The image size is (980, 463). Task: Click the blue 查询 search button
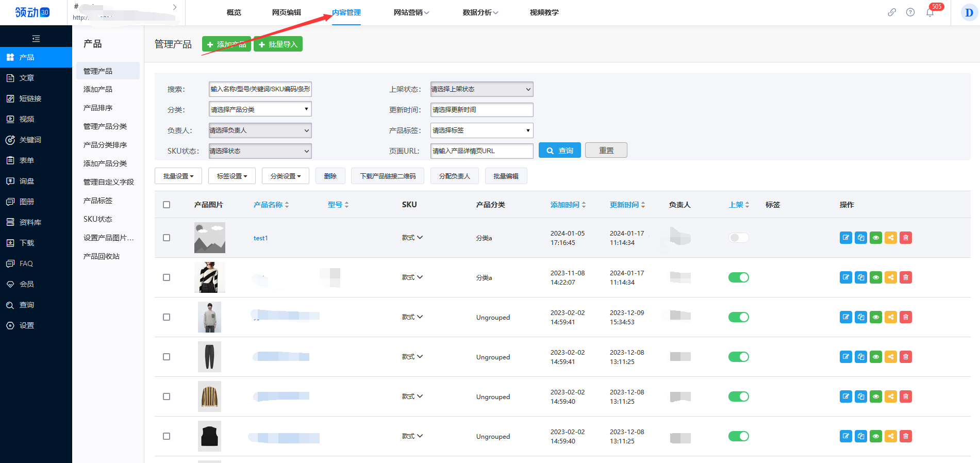559,151
